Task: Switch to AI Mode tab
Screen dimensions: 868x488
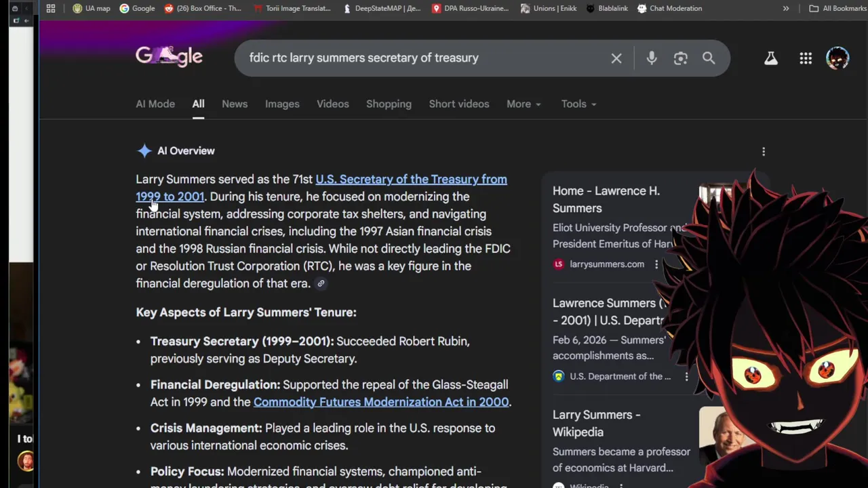Action: [155, 104]
